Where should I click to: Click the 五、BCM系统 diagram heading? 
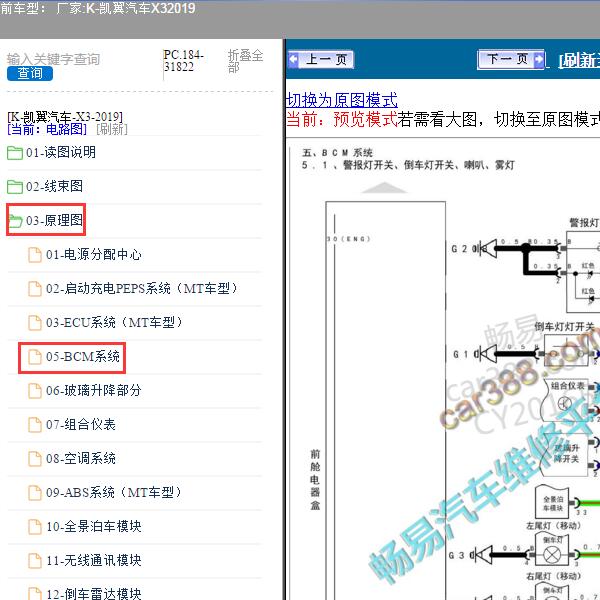tap(337, 153)
